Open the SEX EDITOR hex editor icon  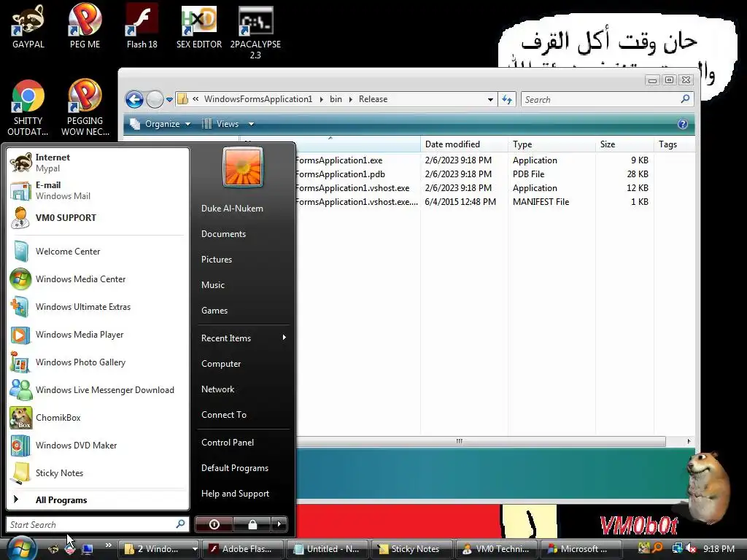click(x=198, y=26)
